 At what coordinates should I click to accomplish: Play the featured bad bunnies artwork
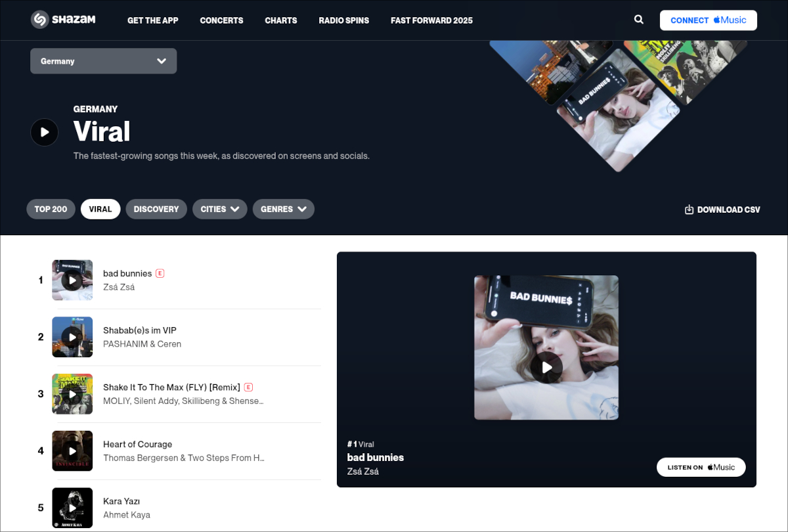(x=546, y=367)
